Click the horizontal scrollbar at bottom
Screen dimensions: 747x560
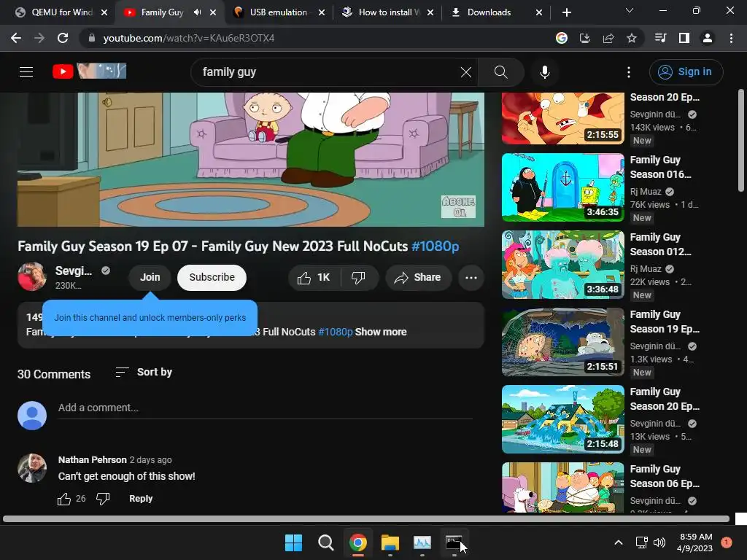click(366, 519)
